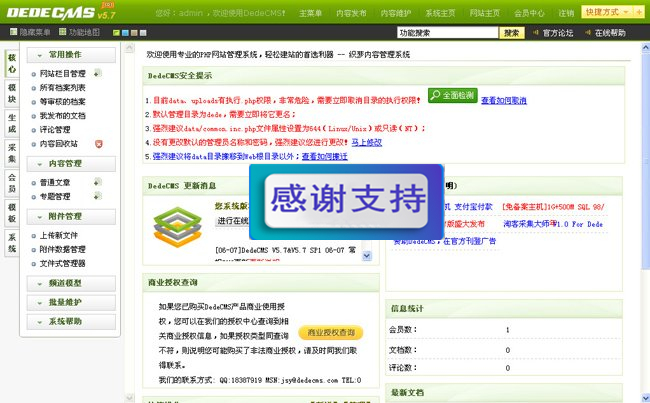Open online help (在线帮助)
Viewport: 650px width, 403px height.
610,33
